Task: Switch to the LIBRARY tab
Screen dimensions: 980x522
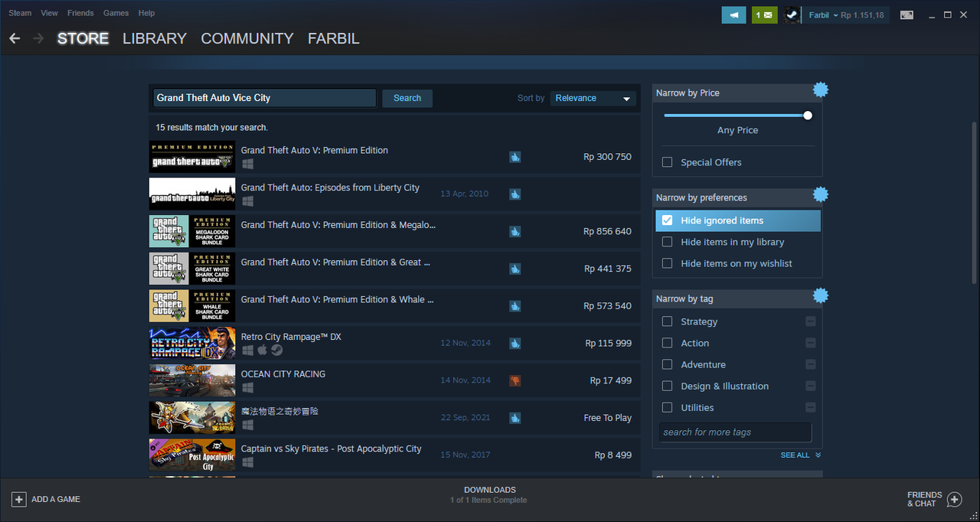Action: 155,38
